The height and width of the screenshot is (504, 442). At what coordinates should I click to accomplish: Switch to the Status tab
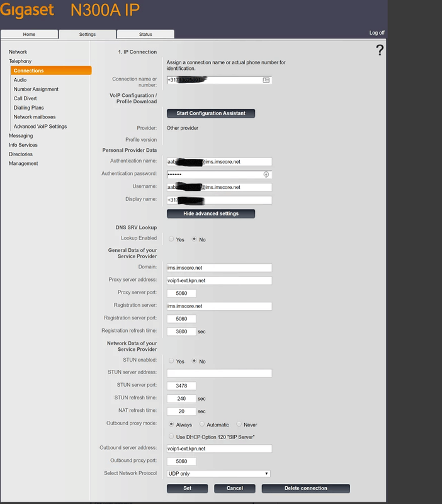pyautogui.click(x=145, y=34)
